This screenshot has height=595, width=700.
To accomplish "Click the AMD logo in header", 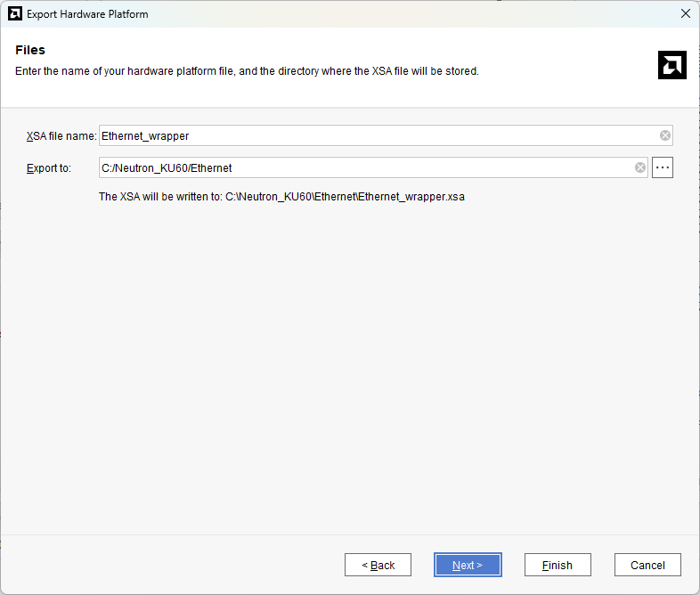I will coord(672,65).
